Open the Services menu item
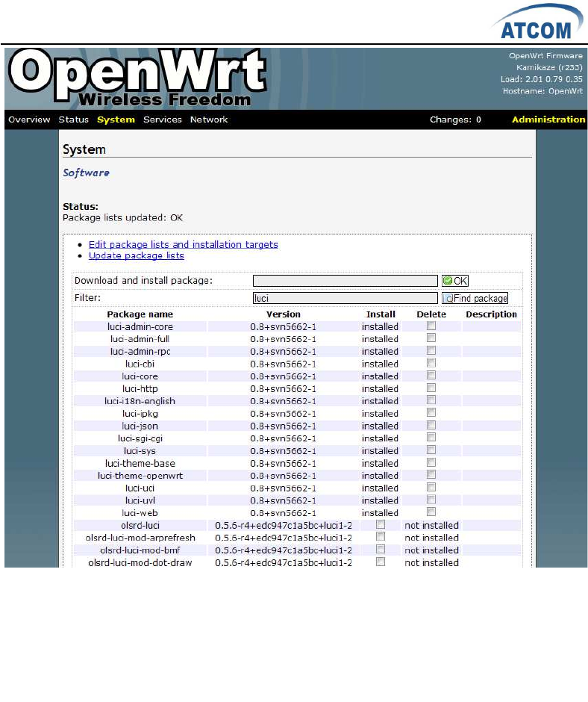588x702 pixels. point(163,119)
